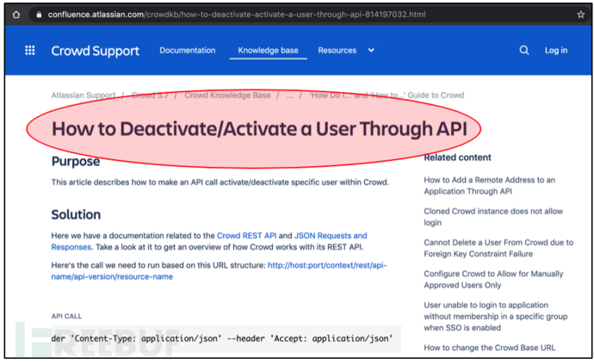Open the host:port URL structure link

[x=219, y=271]
